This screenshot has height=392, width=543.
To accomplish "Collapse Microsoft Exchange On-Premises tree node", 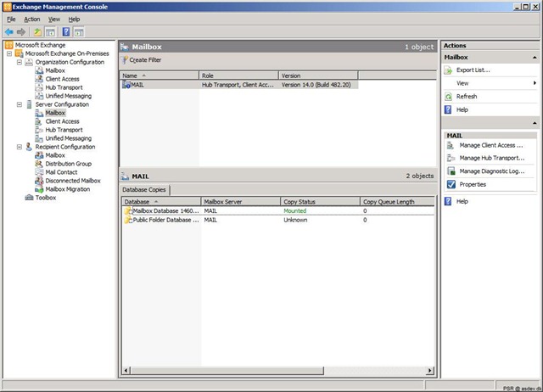I will [x=9, y=53].
